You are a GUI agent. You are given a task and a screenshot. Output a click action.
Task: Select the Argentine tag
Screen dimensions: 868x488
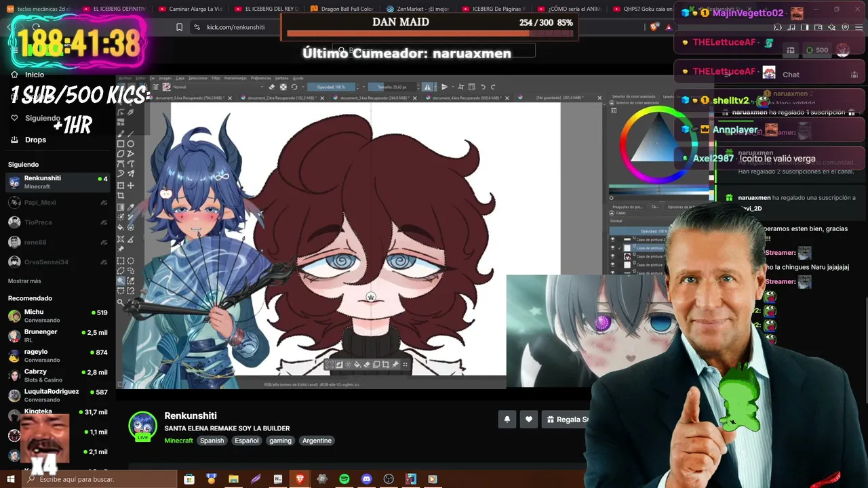(317, 441)
